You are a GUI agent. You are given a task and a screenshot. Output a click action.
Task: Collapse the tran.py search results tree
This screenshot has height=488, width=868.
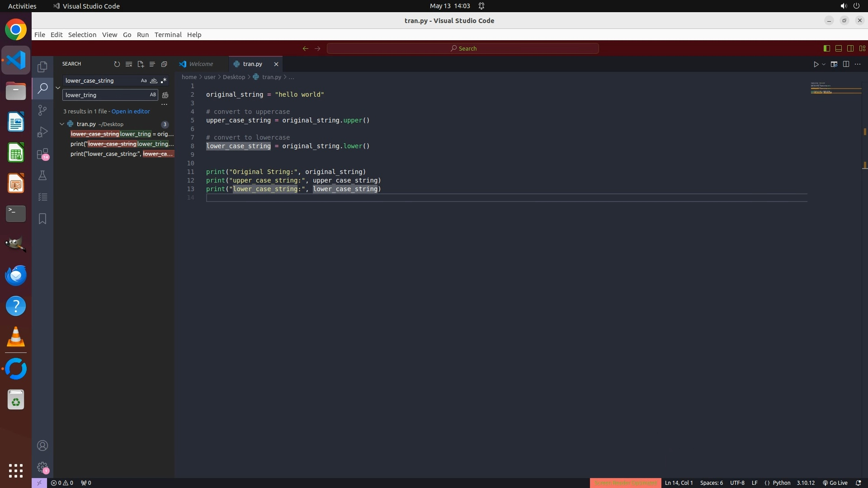[x=62, y=124]
